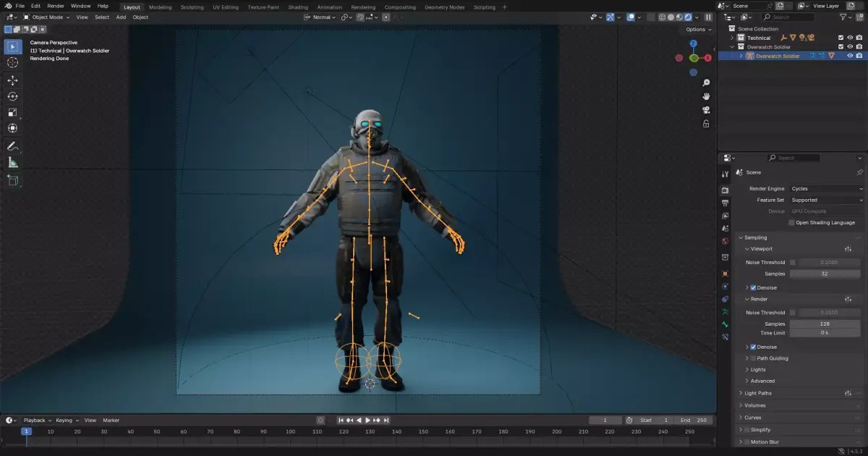Viewport: 868px width, 456px height.
Task: Select the Select Box tool
Action: [12, 47]
